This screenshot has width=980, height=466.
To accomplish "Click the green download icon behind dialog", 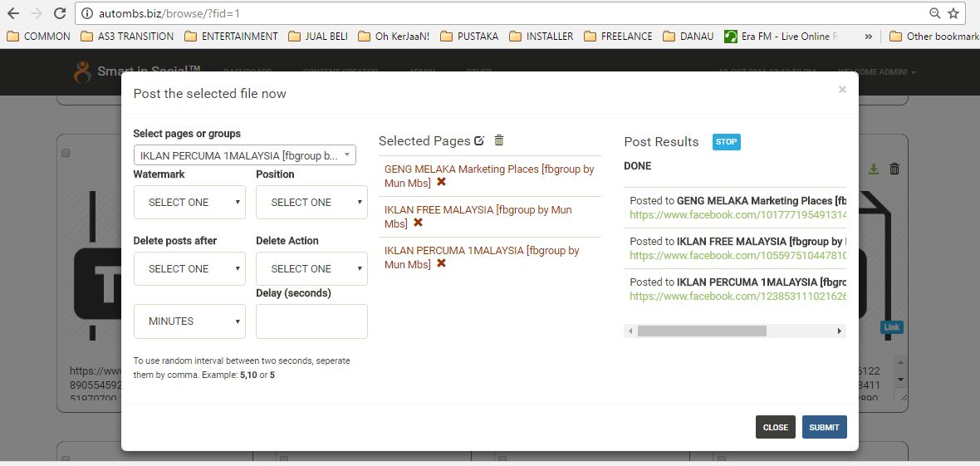I will click(x=874, y=169).
